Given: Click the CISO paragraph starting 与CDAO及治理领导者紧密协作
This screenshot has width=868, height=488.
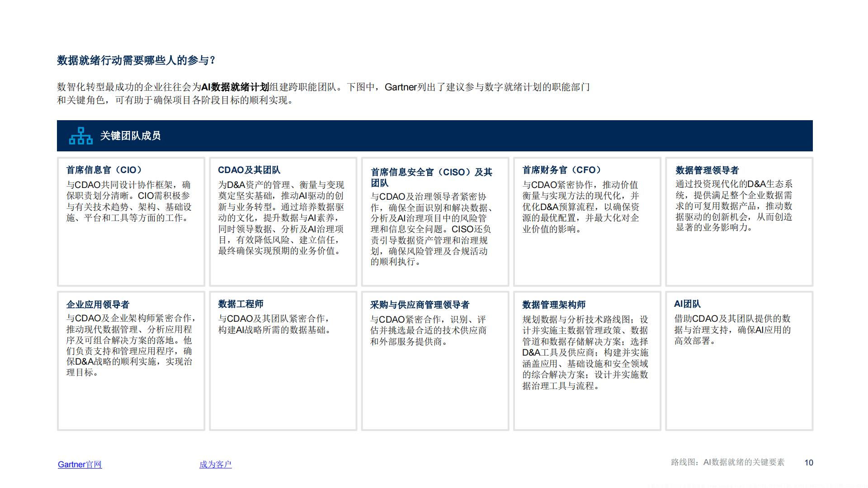Looking at the screenshot, I should coord(431,229).
